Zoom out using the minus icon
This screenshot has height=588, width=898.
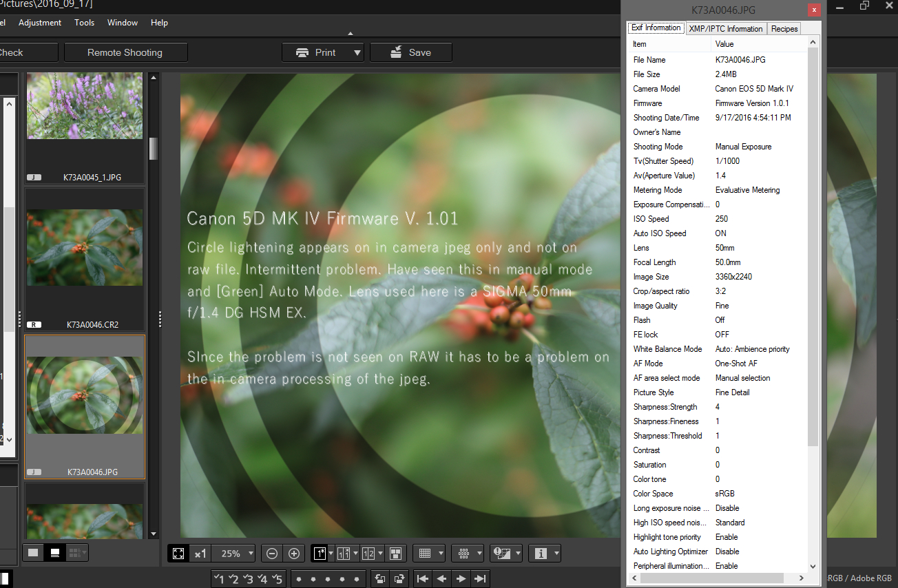coord(272,553)
